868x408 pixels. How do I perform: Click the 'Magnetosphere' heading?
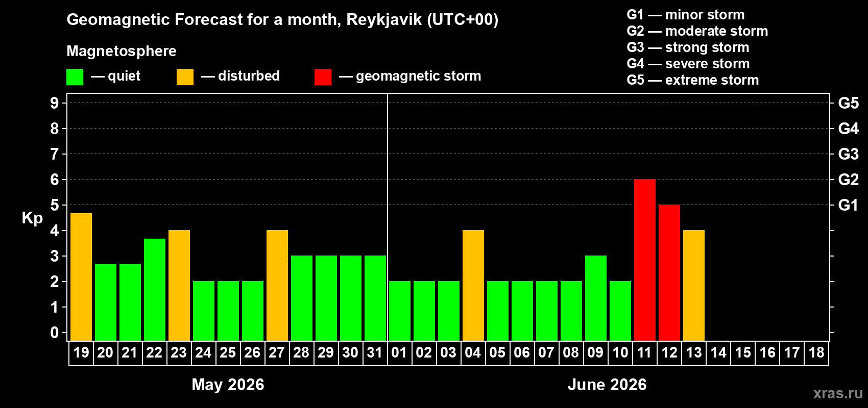tap(122, 52)
